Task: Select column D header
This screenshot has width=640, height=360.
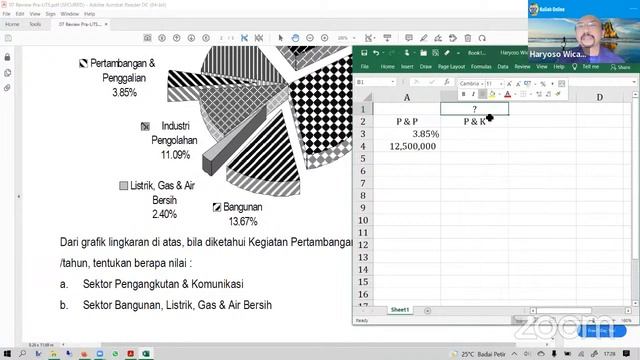Action: (599, 97)
